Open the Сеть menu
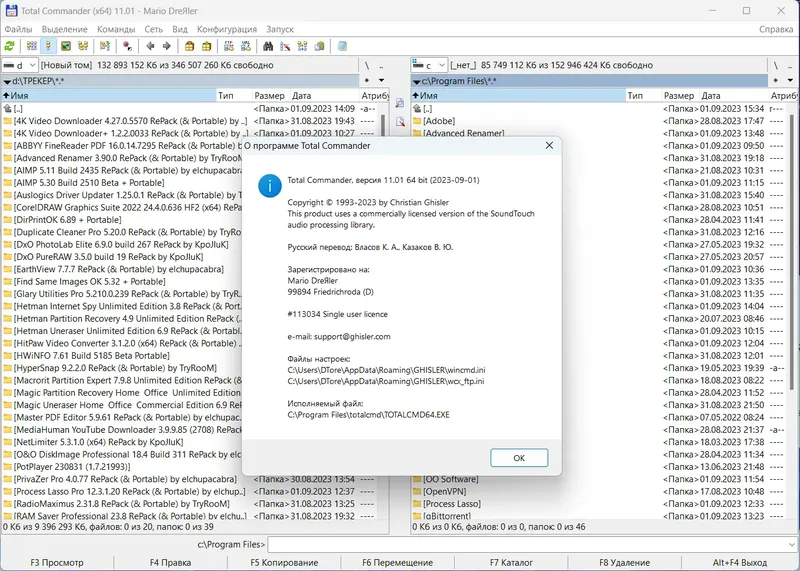The width and height of the screenshot is (800, 571). click(154, 29)
